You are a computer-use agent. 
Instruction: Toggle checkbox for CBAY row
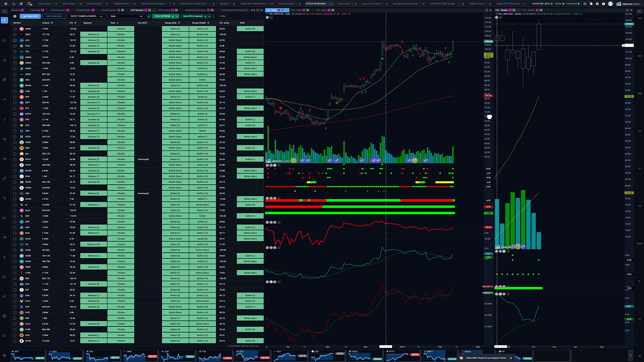coord(15,35)
